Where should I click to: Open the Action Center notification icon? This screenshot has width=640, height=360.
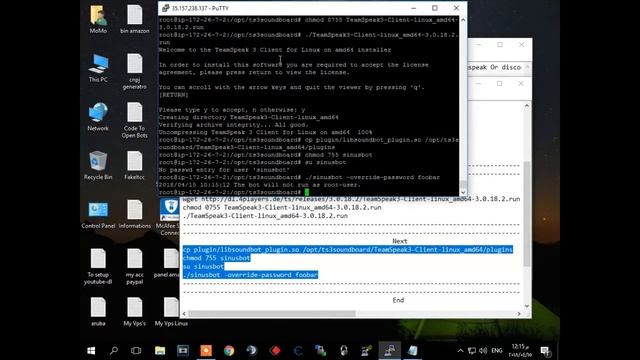(x=545, y=351)
